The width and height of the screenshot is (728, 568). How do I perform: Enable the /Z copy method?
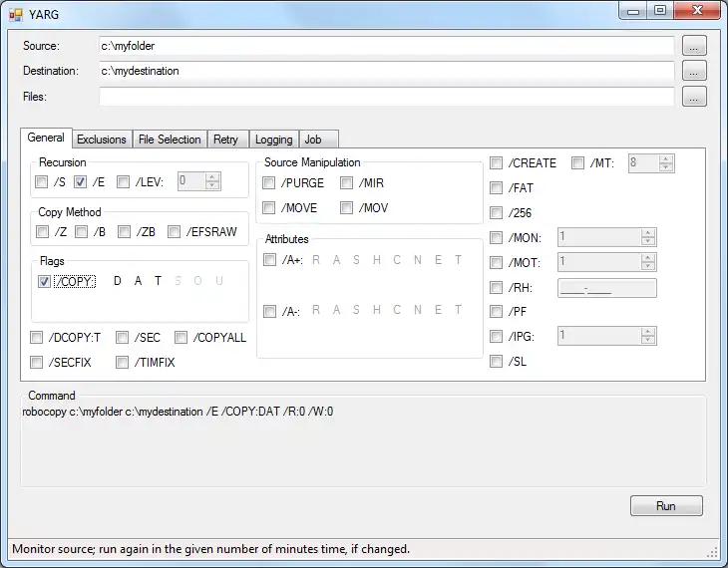click(x=42, y=231)
